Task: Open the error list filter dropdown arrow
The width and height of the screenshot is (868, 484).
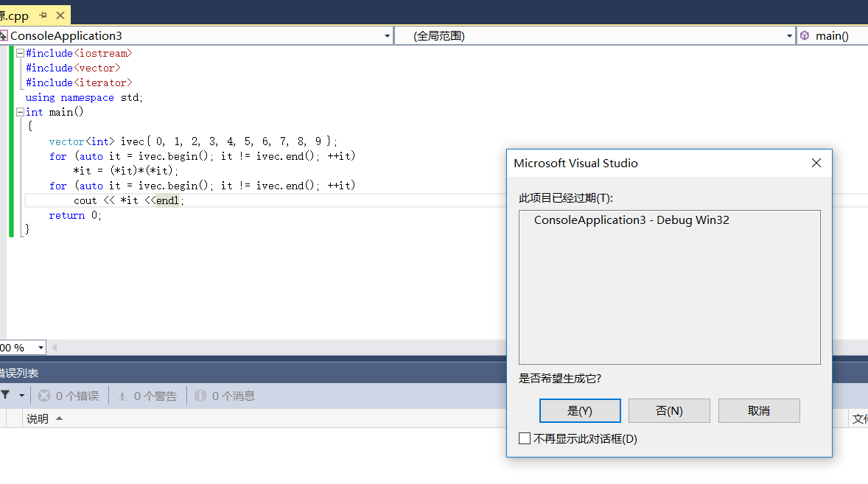Action: click(x=21, y=396)
